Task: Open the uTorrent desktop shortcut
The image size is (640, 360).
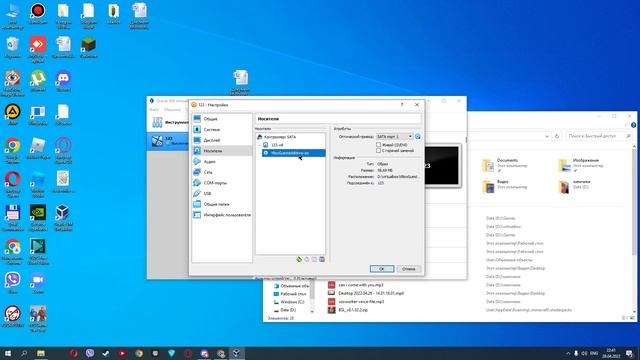Action: click(x=38, y=81)
